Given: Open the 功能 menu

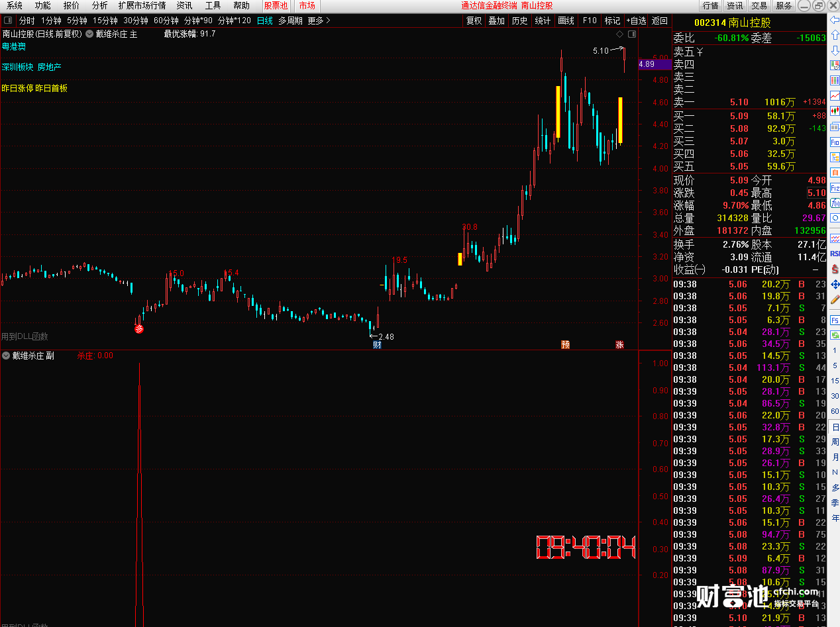Looking at the screenshot, I should click(42, 5).
